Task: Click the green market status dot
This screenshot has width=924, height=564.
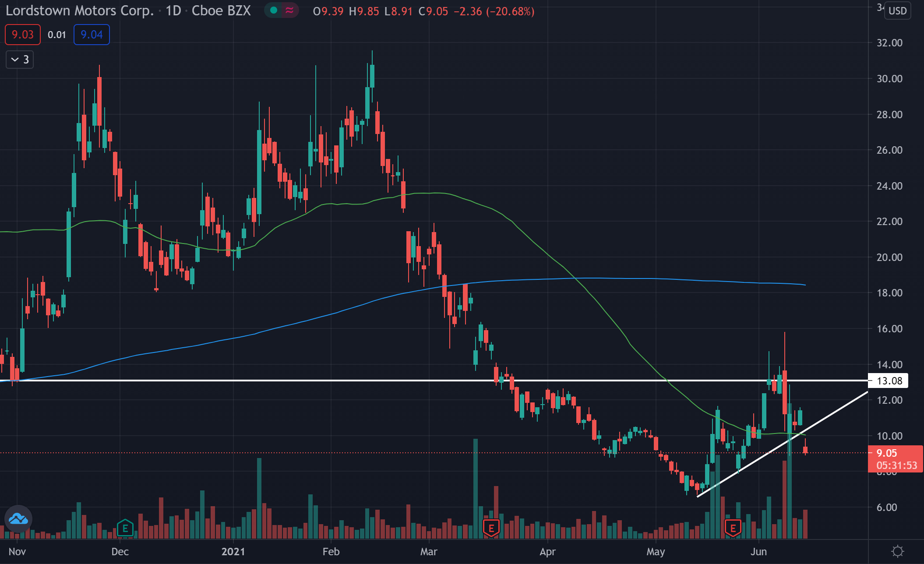Action: point(274,11)
